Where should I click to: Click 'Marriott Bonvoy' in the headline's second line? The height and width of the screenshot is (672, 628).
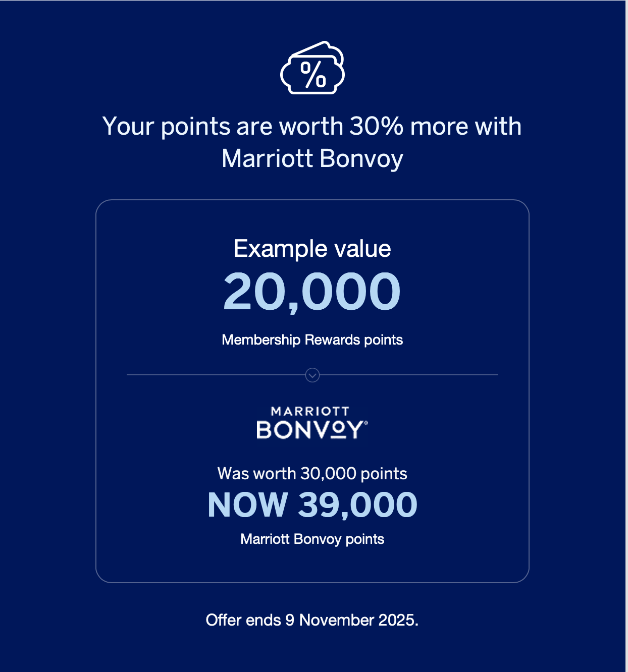(x=312, y=158)
